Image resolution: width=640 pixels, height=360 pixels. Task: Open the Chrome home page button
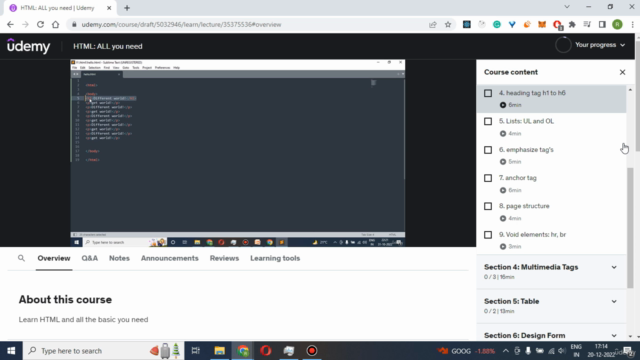(56, 24)
